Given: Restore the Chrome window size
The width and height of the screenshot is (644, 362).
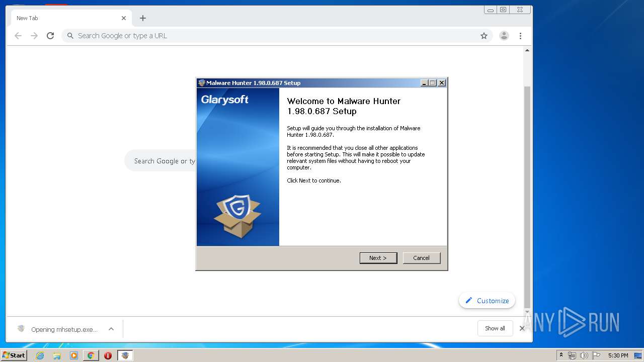Looking at the screenshot, I should coord(503,10).
